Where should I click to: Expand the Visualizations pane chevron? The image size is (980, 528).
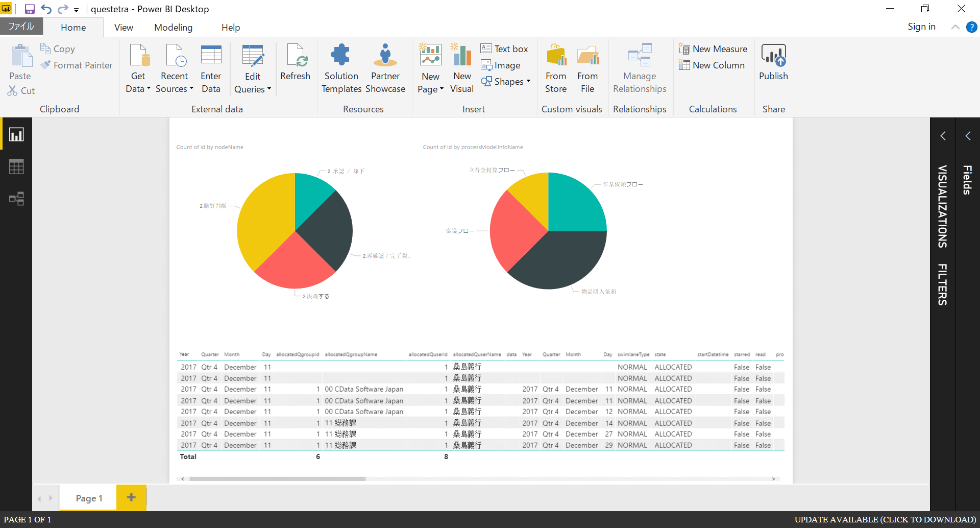(x=943, y=136)
